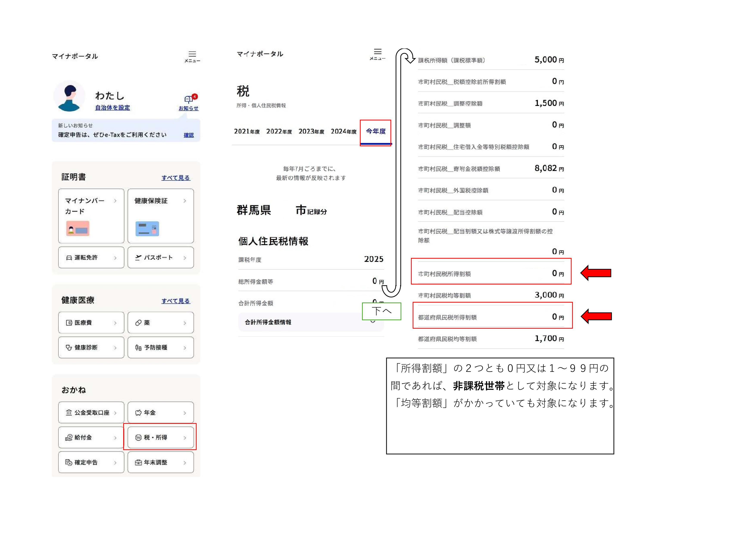Open the 税・所得 tax icon button
The width and height of the screenshot is (756, 534).
(139, 437)
